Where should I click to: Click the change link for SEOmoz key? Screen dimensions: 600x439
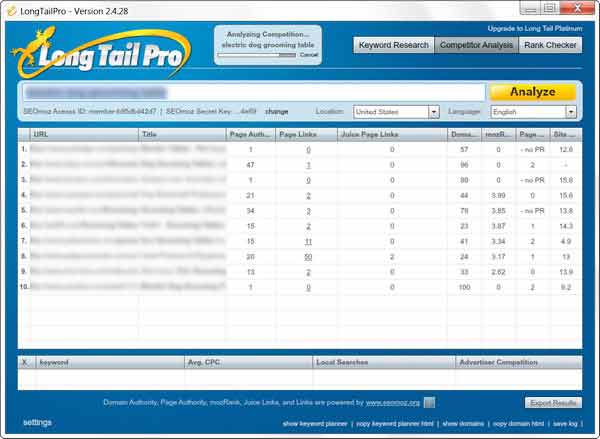[277, 111]
